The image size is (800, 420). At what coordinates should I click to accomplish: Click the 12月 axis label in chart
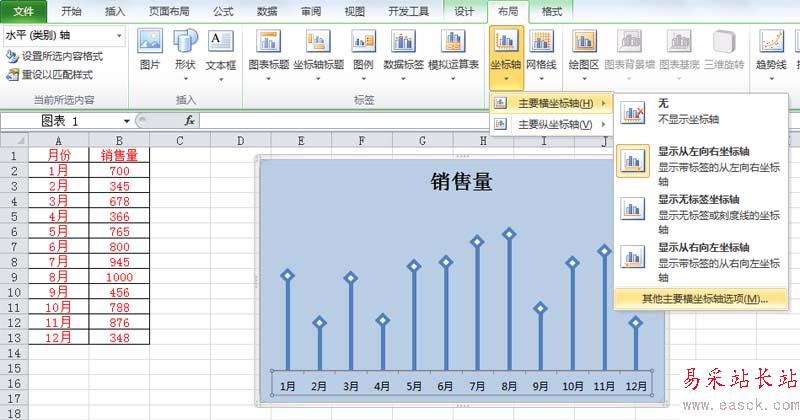(636, 386)
